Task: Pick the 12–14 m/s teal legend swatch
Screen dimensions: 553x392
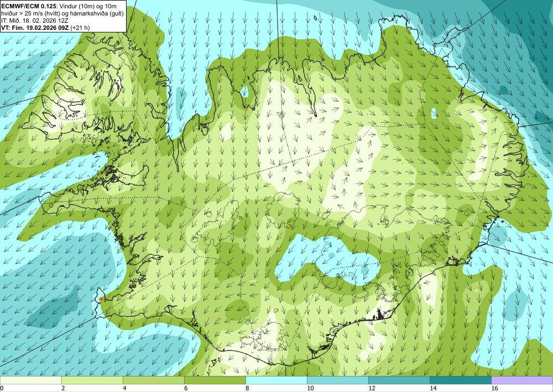Action: (x=399, y=380)
